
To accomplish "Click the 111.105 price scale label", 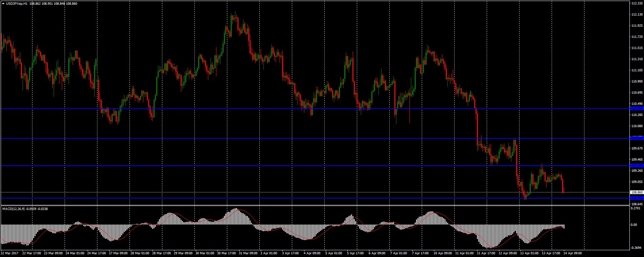I will click(637, 70).
